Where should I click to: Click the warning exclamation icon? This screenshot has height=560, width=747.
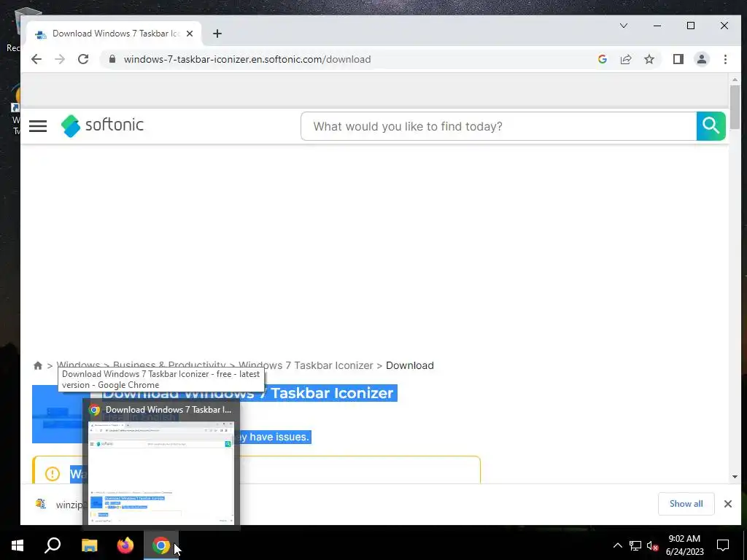click(53, 473)
